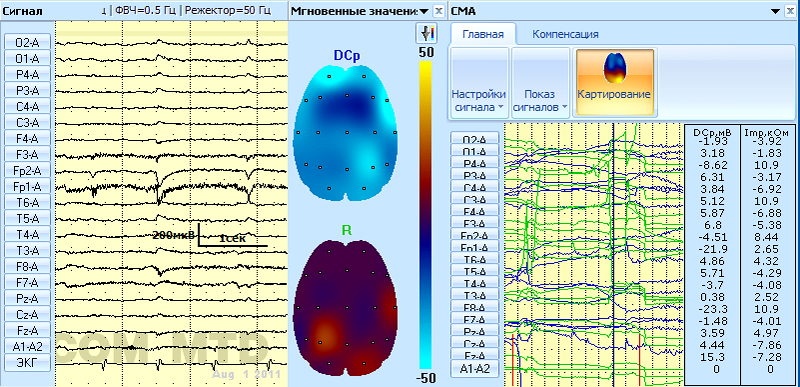Click the DCp,мВ column header
The image size is (800, 387).
coord(711,133)
